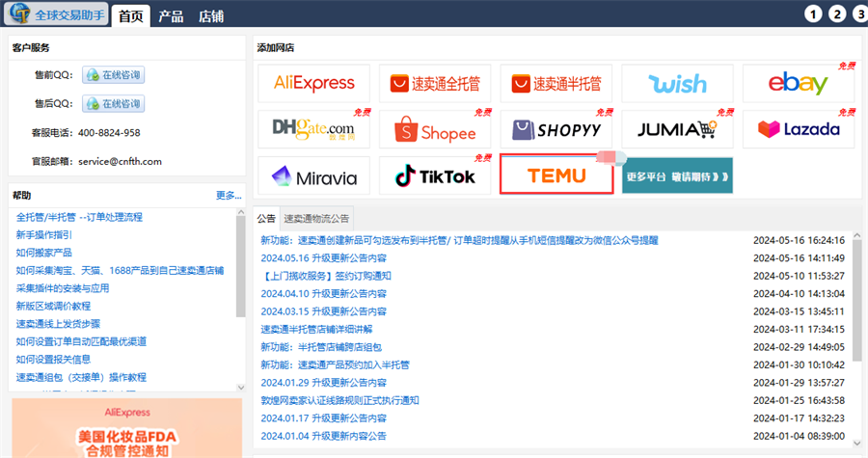
Task: Open 2024.01.17 升级更新公告内容
Action: pyautogui.click(x=324, y=418)
